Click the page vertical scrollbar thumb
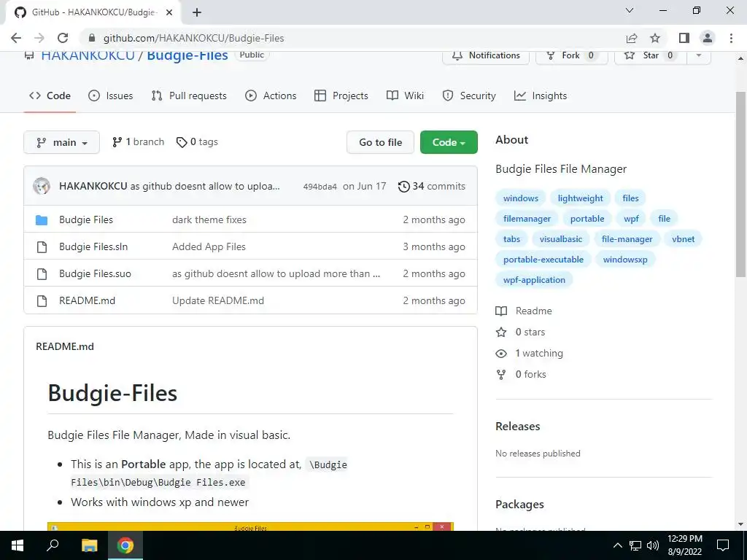This screenshot has height=560, width=747. point(740,184)
